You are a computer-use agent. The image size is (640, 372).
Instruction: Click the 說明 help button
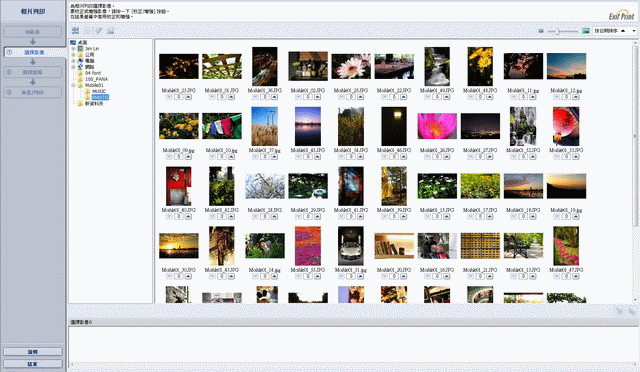[x=33, y=352]
